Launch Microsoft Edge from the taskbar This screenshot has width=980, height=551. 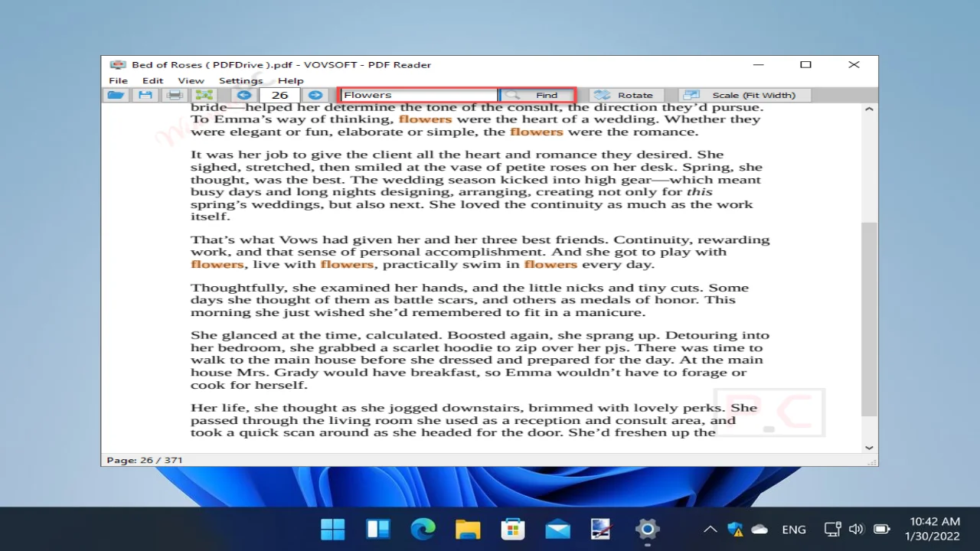[x=423, y=529]
